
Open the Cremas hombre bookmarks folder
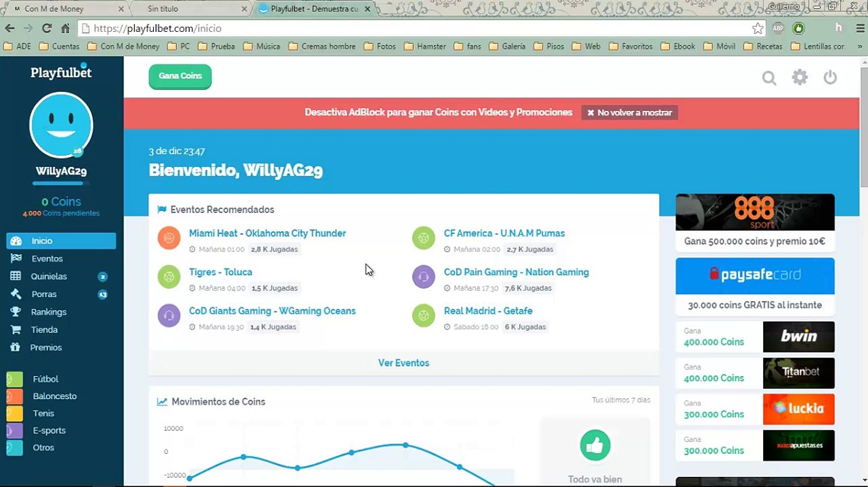(x=322, y=47)
